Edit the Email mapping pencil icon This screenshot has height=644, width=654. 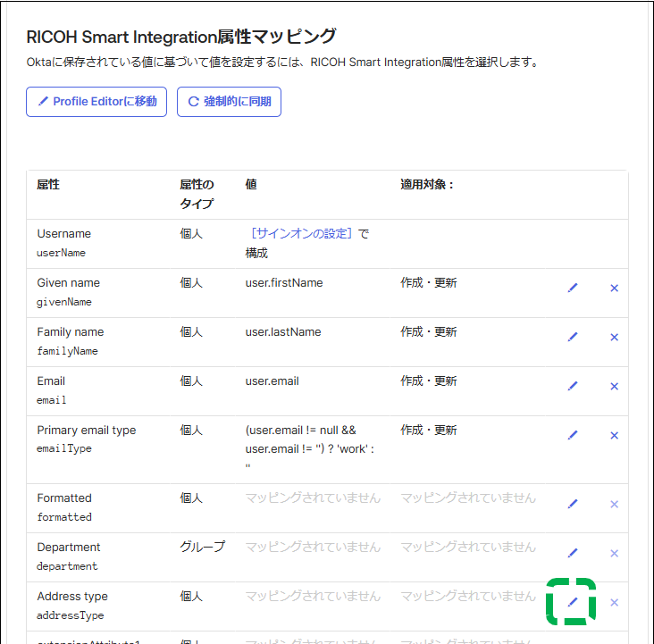point(573,386)
